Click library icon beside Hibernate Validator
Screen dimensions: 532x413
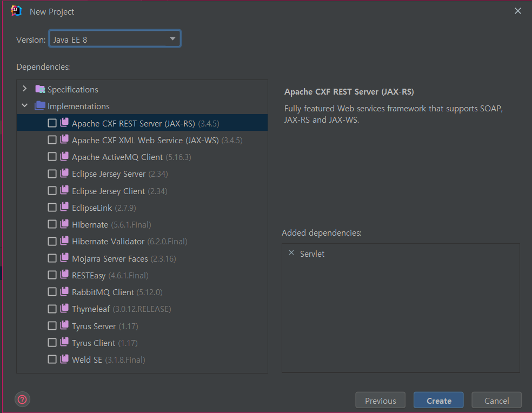coord(64,241)
